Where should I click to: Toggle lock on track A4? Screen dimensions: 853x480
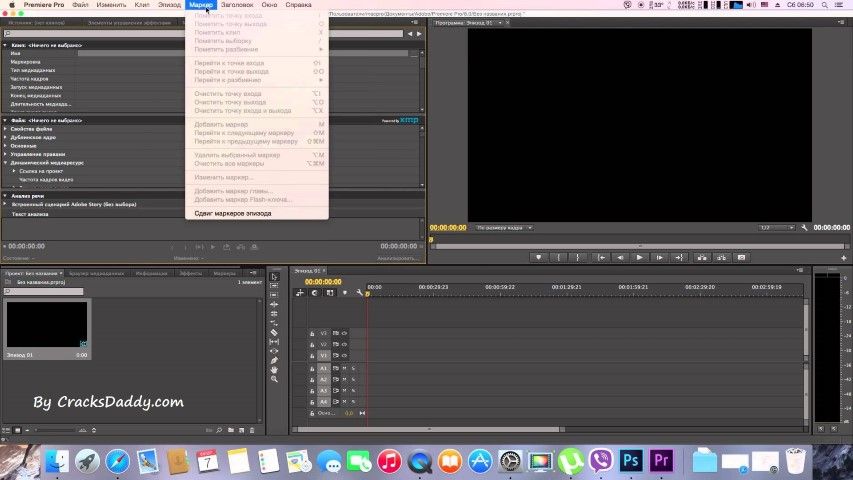pyautogui.click(x=312, y=402)
